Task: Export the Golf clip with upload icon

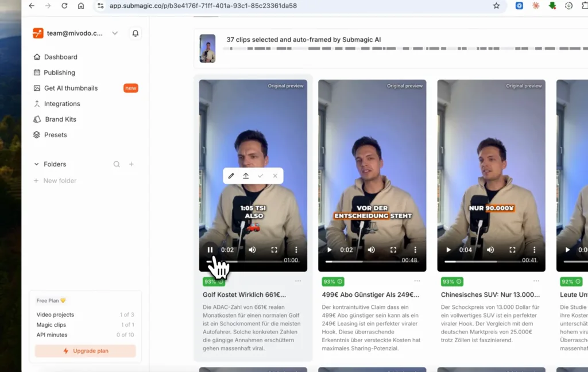Action: point(246,176)
